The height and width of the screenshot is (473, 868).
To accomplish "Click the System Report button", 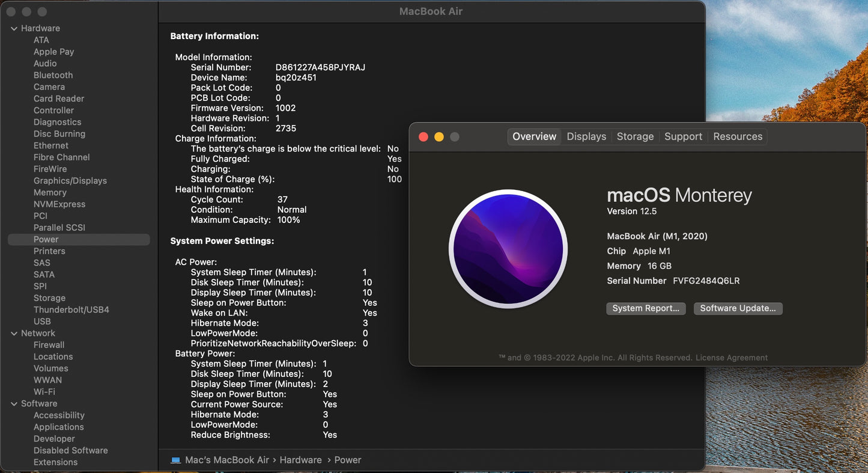I will (x=646, y=308).
